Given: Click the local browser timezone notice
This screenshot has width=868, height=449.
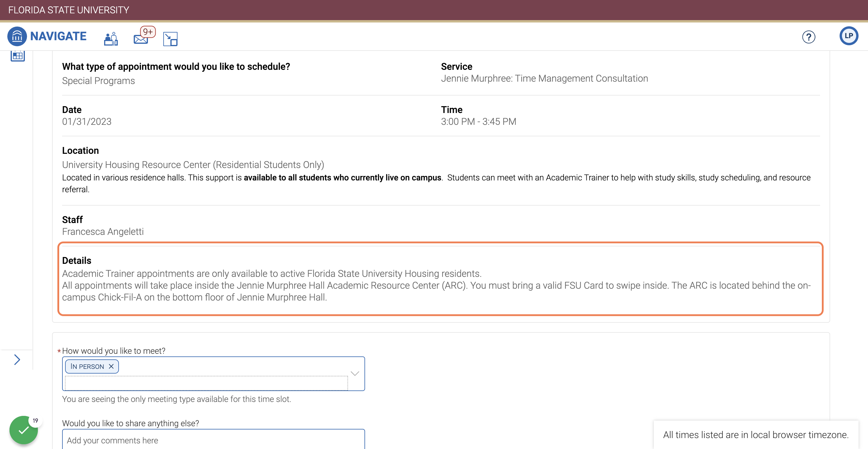Looking at the screenshot, I should click(756, 435).
